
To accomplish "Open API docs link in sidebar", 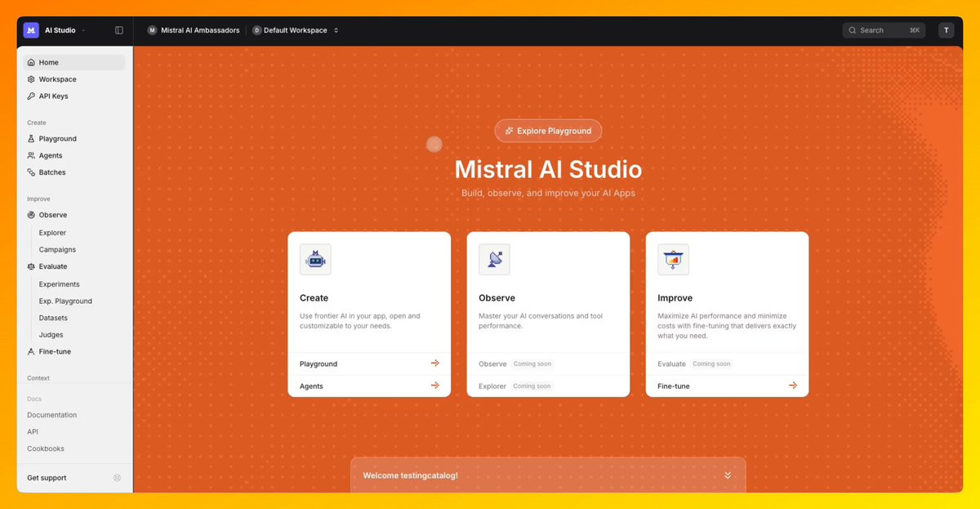I will point(33,431).
